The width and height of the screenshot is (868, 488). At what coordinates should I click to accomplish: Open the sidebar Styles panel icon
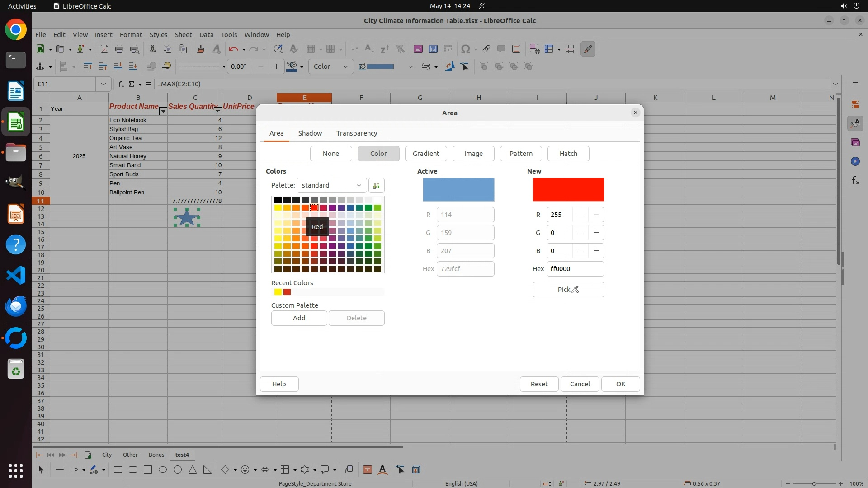click(855, 123)
